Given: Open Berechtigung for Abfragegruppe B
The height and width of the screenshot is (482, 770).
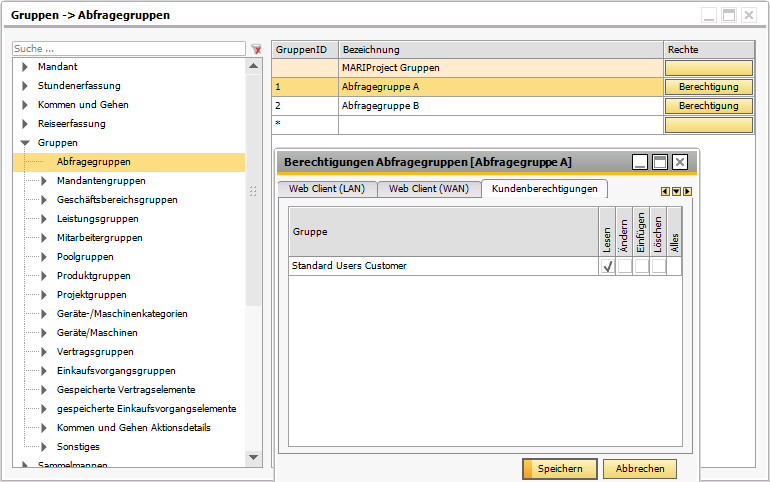Looking at the screenshot, I should tap(708, 106).
